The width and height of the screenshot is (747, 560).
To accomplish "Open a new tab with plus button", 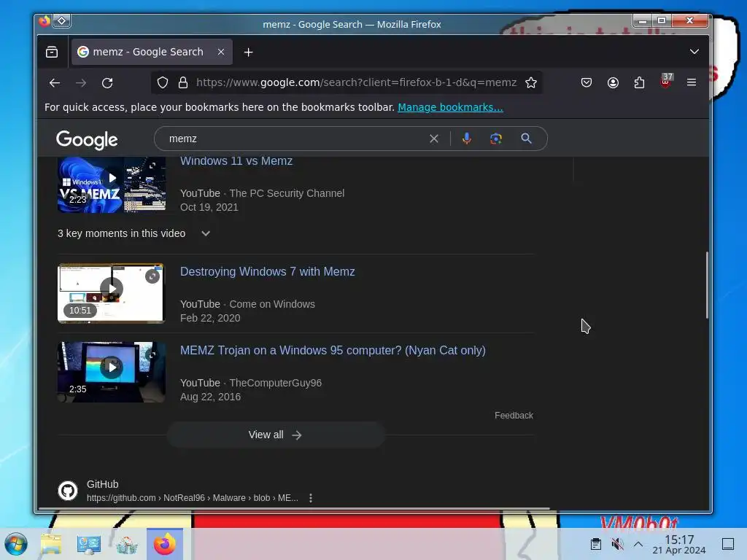I will tap(248, 52).
